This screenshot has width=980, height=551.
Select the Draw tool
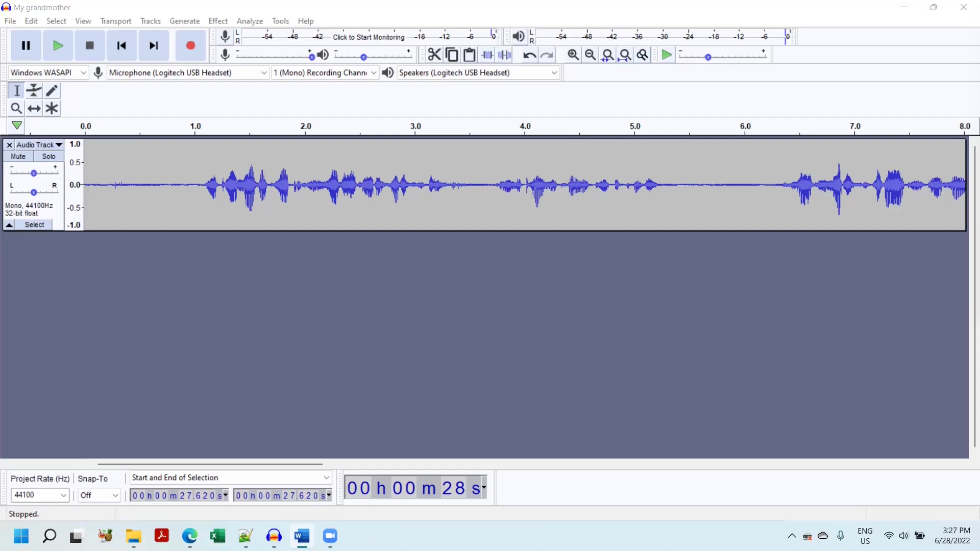point(52,90)
